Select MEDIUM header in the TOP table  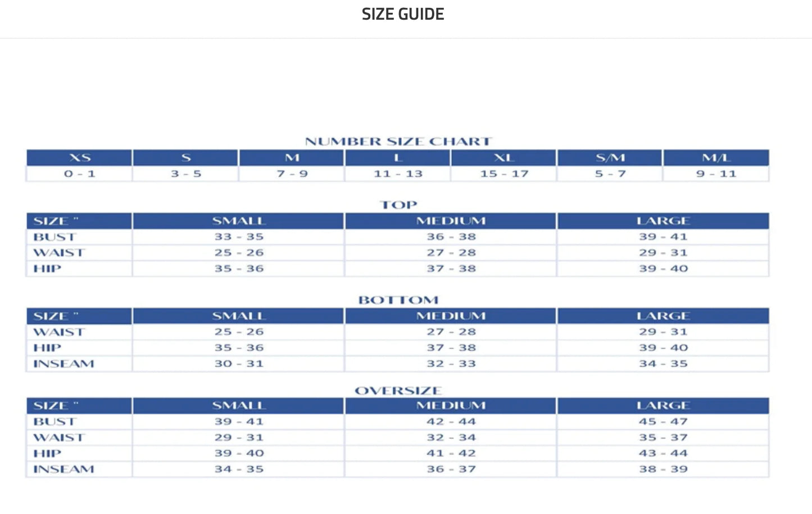(451, 221)
